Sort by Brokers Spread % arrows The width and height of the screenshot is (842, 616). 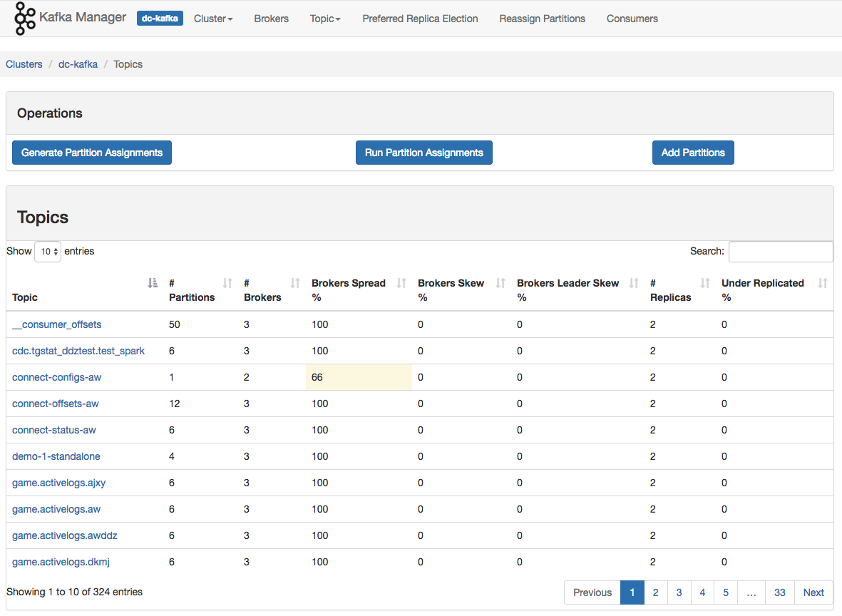click(x=401, y=284)
